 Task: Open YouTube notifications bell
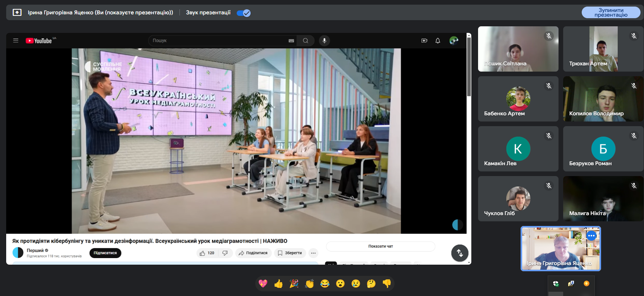tap(438, 41)
